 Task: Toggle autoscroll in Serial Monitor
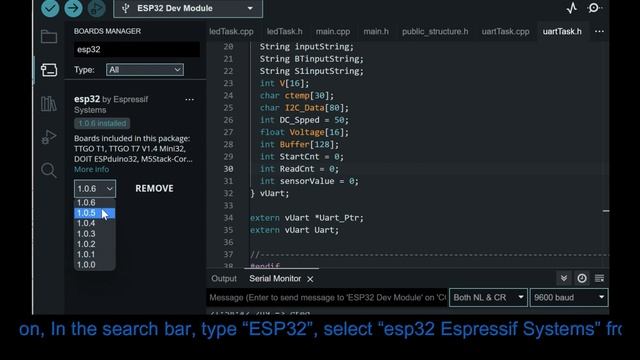pos(564,278)
